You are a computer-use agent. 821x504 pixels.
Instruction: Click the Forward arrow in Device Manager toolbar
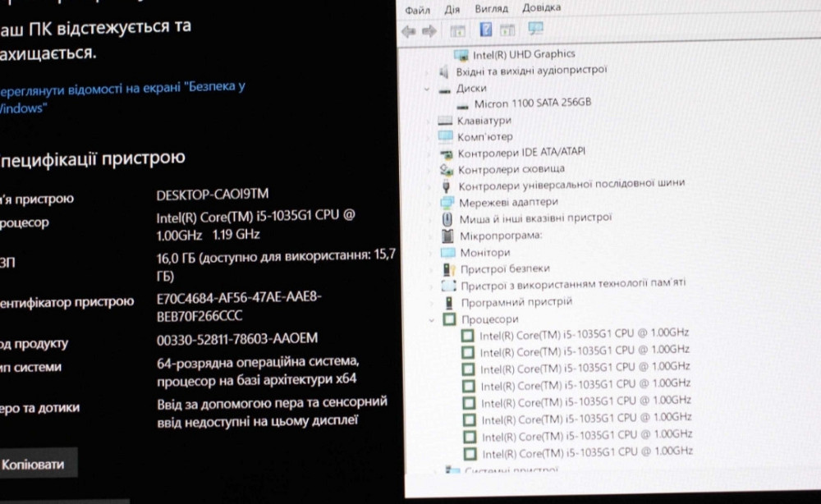[x=429, y=32]
